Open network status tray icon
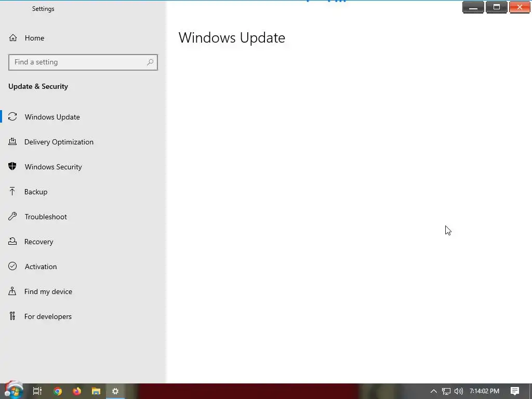 [446, 391]
